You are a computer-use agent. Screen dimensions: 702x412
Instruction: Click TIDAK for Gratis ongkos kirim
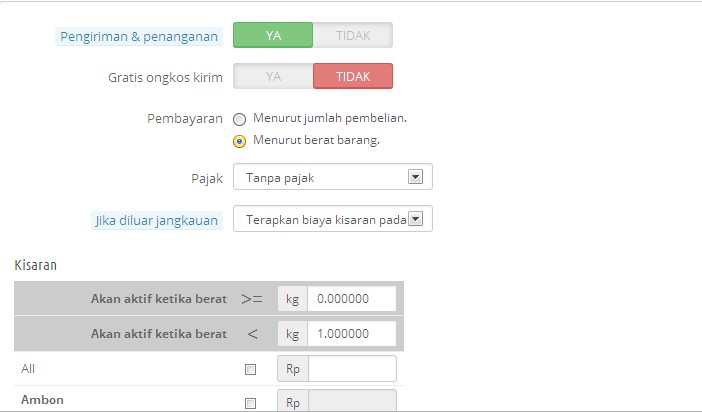(353, 76)
